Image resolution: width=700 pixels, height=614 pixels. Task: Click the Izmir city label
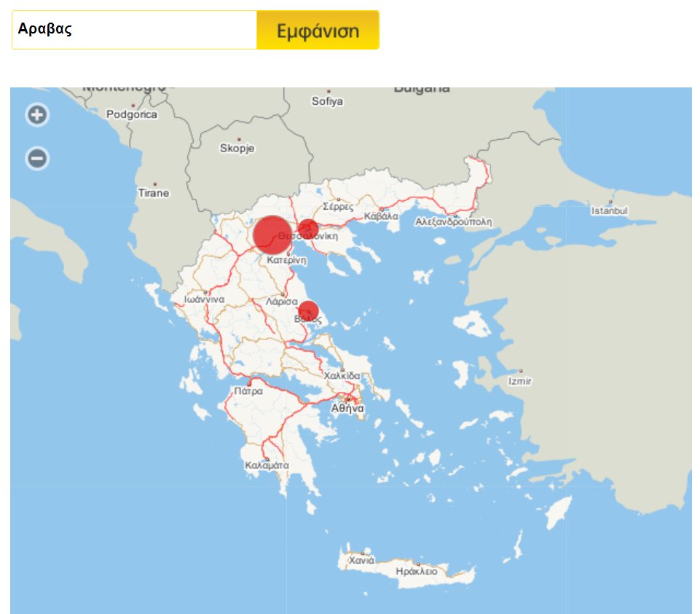pyautogui.click(x=520, y=381)
